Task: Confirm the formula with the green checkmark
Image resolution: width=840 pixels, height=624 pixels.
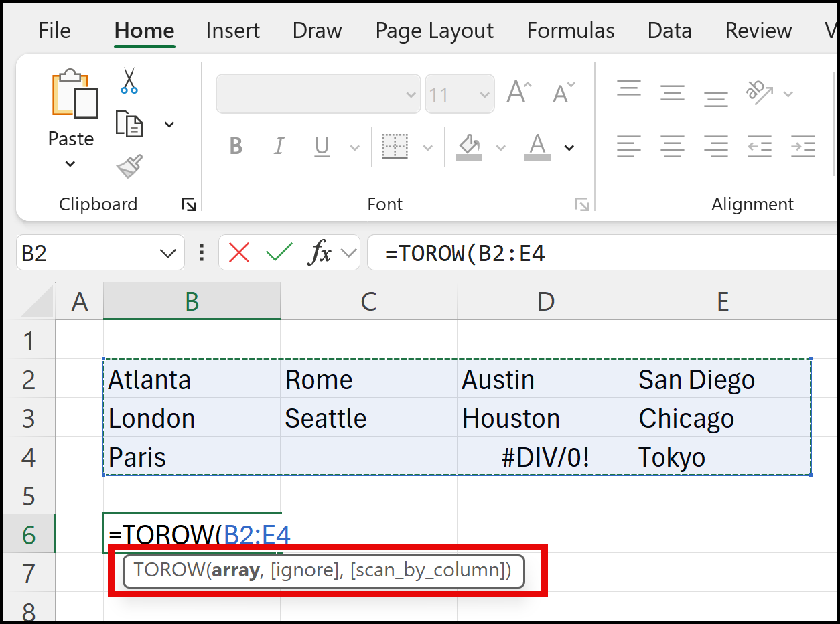Action: [x=279, y=252]
